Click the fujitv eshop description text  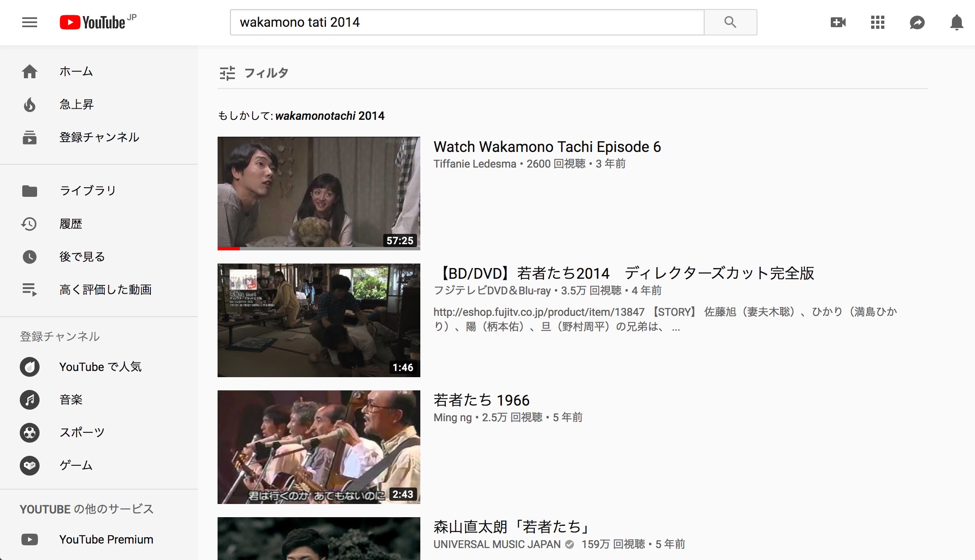(x=665, y=320)
